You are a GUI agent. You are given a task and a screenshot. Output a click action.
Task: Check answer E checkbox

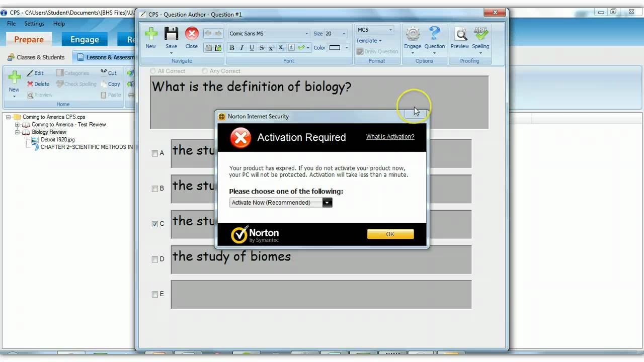155,294
